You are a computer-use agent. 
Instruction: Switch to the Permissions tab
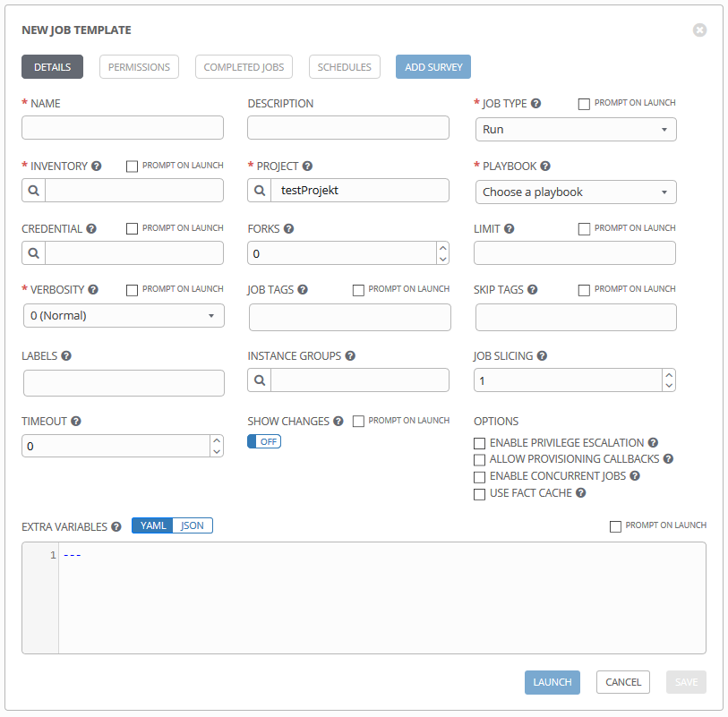(x=140, y=67)
